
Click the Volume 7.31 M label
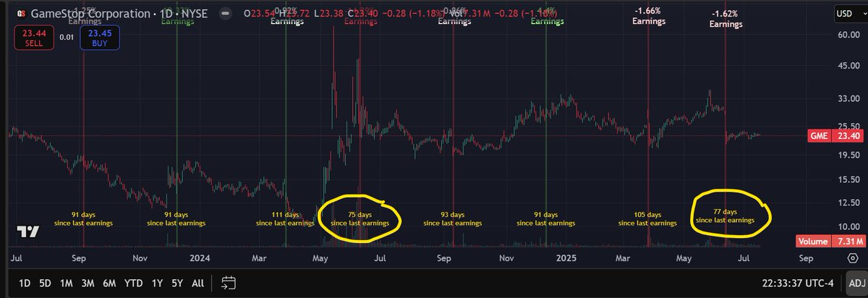(x=831, y=242)
